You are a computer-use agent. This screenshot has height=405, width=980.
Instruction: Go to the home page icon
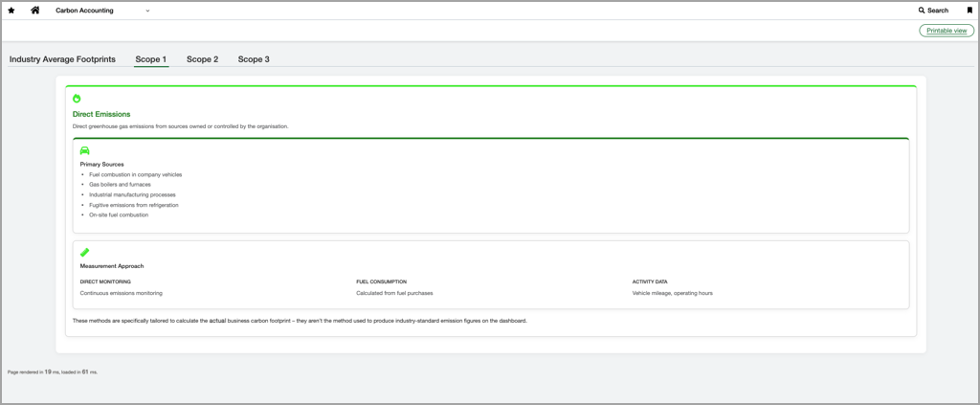tap(35, 11)
